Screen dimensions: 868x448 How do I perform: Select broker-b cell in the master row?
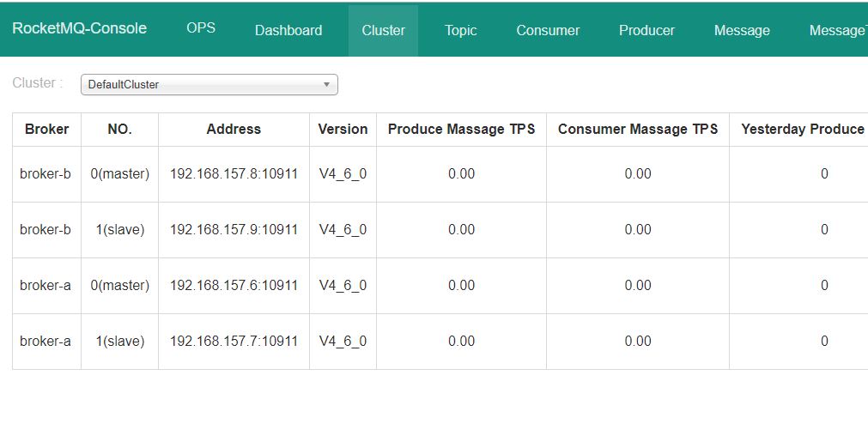(x=46, y=173)
